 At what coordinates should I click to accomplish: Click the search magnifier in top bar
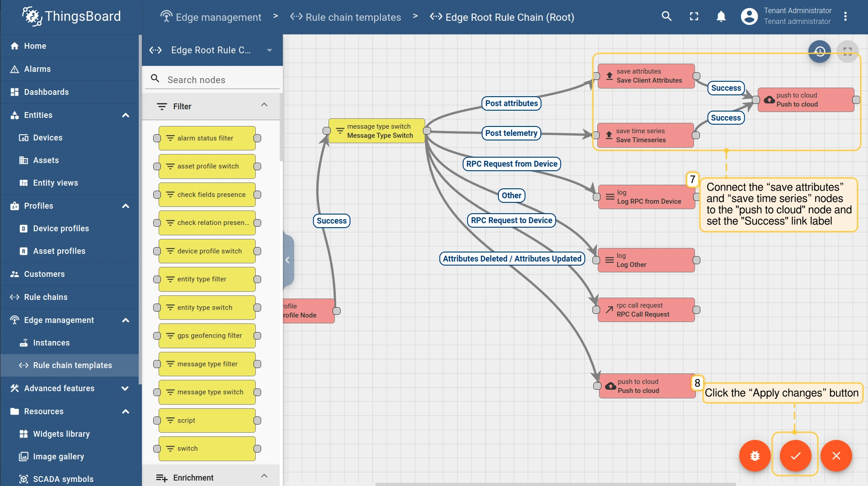pyautogui.click(x=666, y=17)
